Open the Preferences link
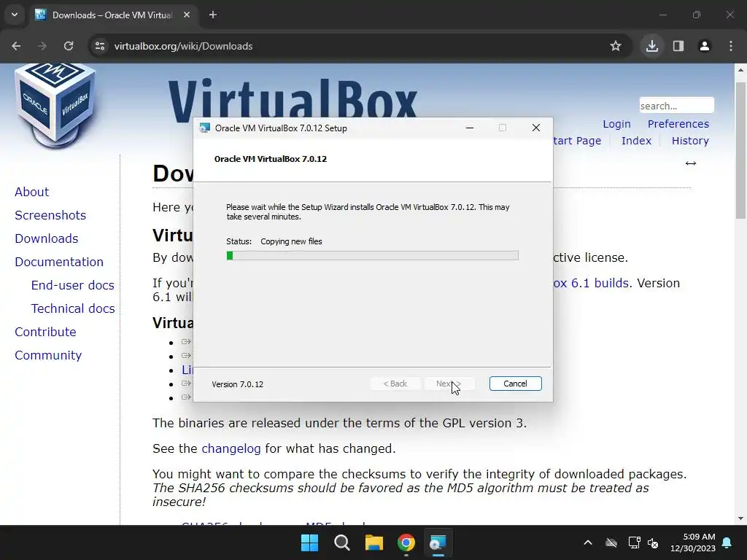The image size is (747, 560). click(x=678, y=124)
